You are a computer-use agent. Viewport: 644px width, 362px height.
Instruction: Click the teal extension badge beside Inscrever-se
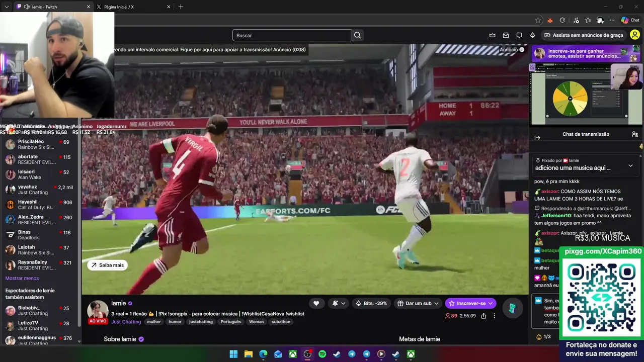tap(512, 308)
